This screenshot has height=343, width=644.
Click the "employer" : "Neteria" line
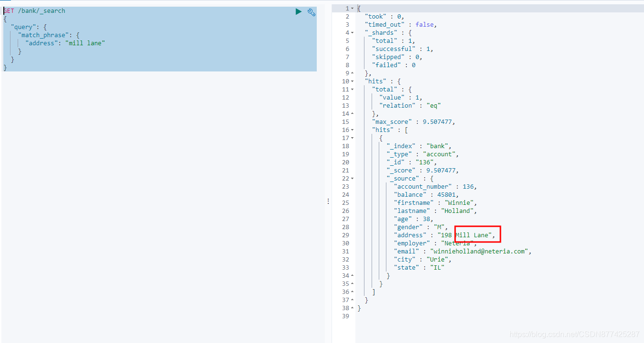tap(436, 243)
